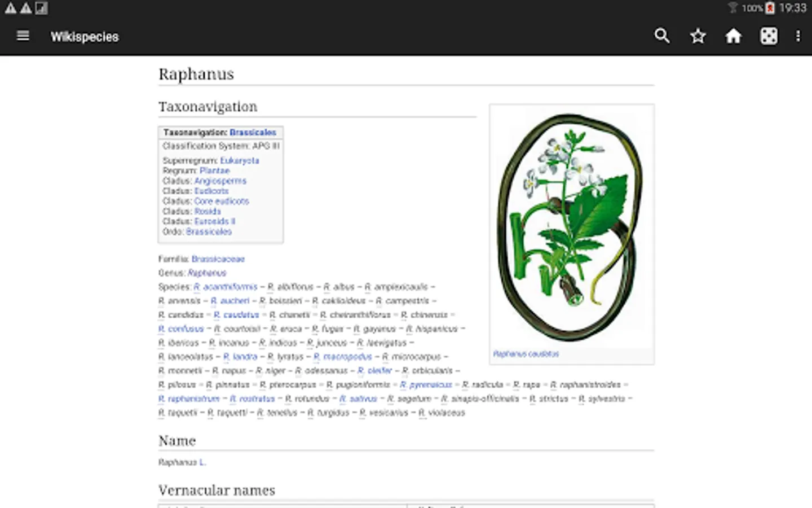812x508 pixels.
Task: Open species R. sativus link
Action: click(358, 398)
